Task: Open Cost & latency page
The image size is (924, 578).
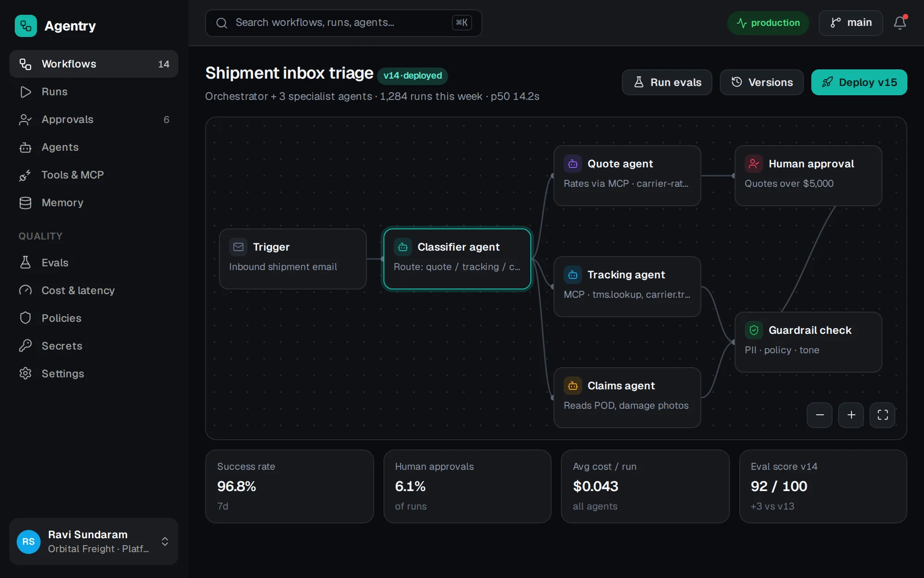Action: [94, 290]
